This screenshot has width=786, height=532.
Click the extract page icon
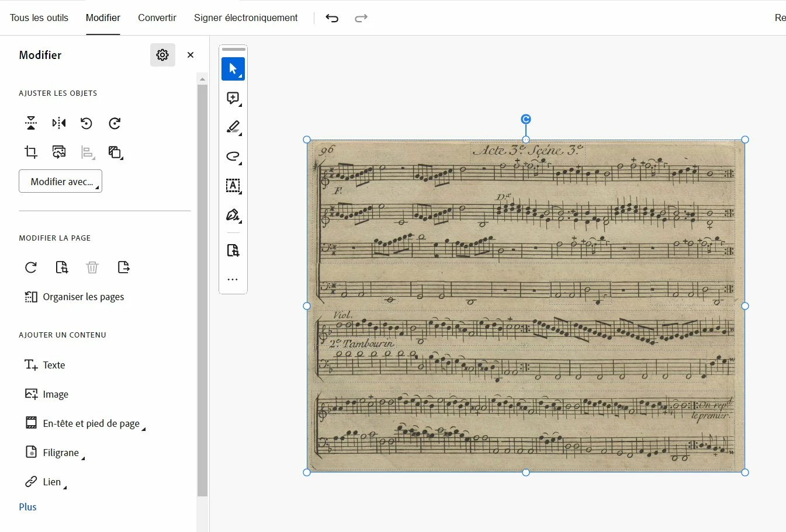[x=123, y=267]
